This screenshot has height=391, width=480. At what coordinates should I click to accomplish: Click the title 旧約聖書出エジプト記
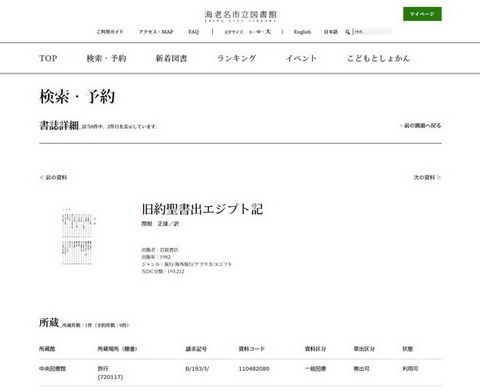click(202, 209)
